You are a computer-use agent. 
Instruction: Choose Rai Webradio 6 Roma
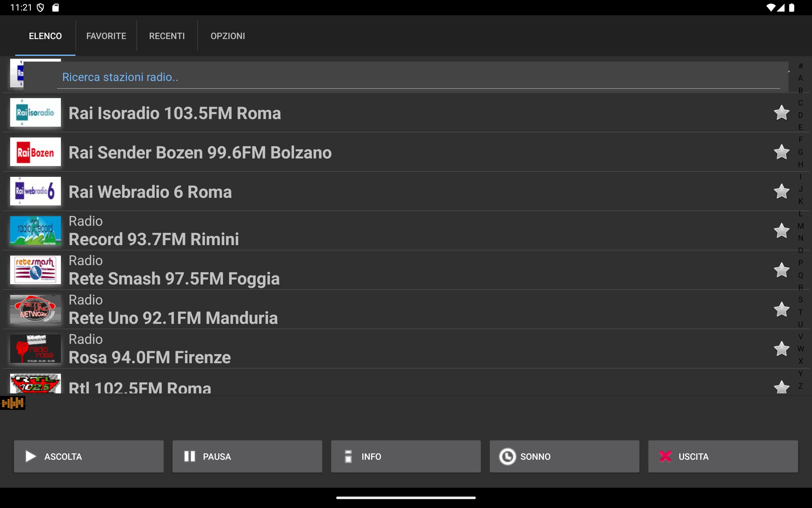(150, 191)
